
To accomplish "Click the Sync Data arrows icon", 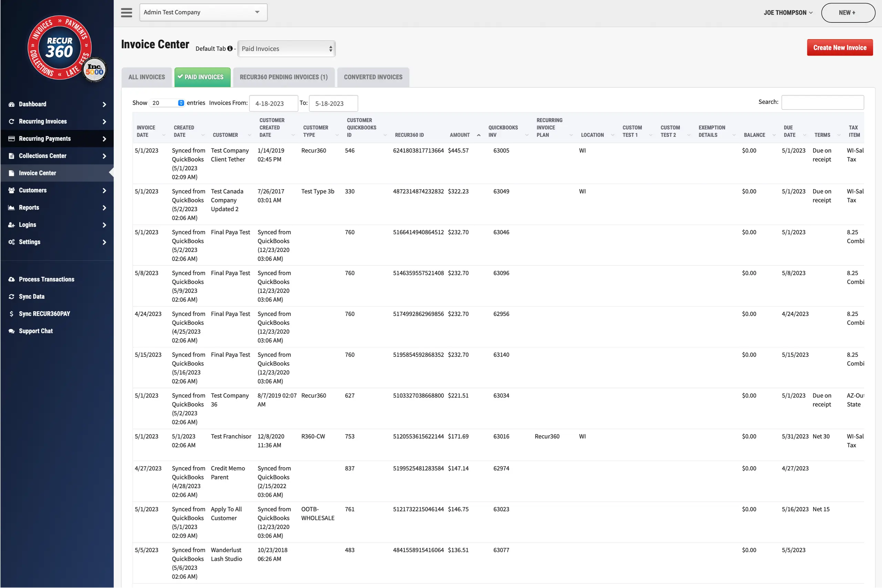I will tap(12, 297).
